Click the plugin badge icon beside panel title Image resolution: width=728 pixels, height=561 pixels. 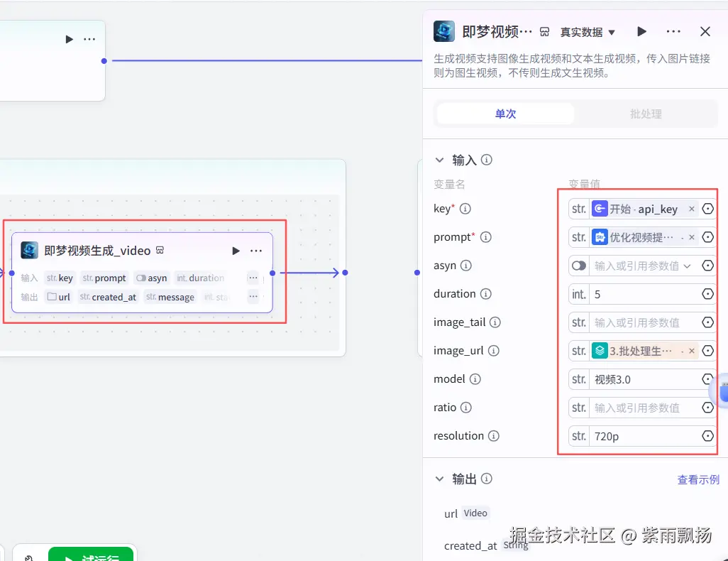[545, 32]
